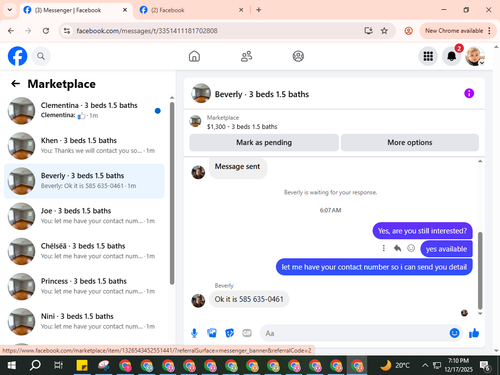The height and width of the screenshot is (375, 500).
Task: Attach a photo file icon
Action: pyautogui.click(x=212, y=333)
